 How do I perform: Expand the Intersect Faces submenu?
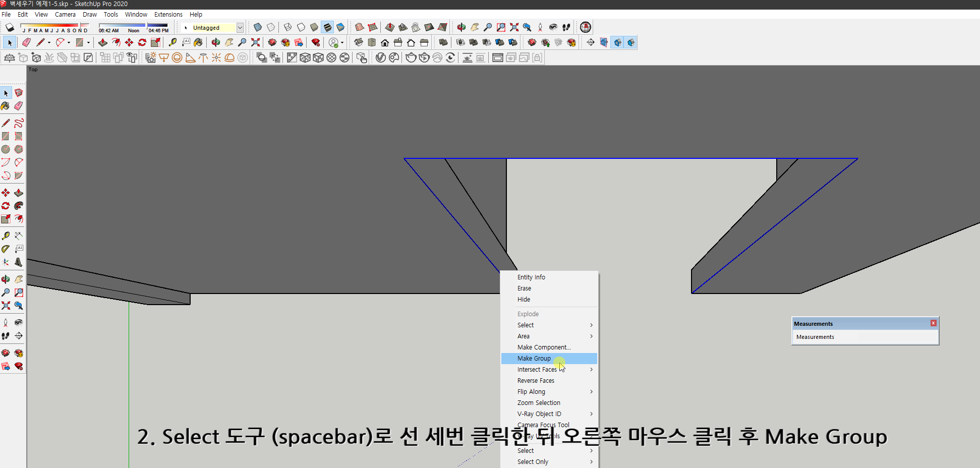tap(549, 370)
